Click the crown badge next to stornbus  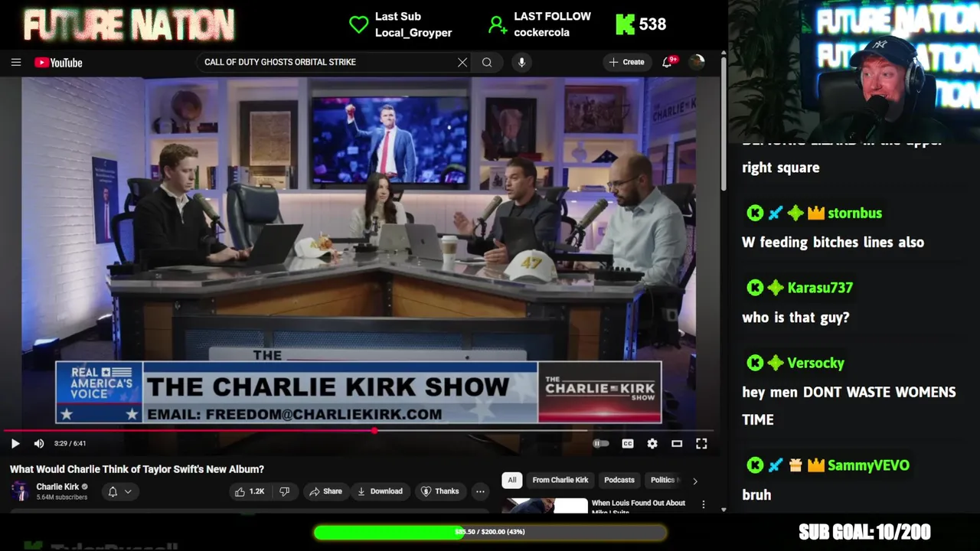tap(815, 214)
